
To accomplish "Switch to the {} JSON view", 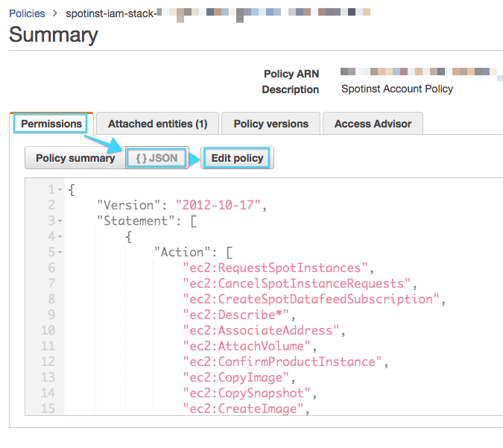I will click(156, 158).
